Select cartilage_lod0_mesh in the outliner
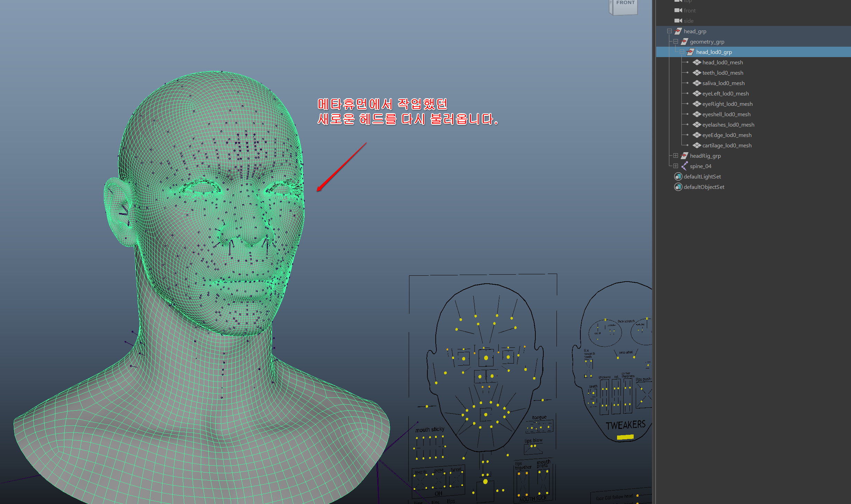 click(x=727, y=145)
